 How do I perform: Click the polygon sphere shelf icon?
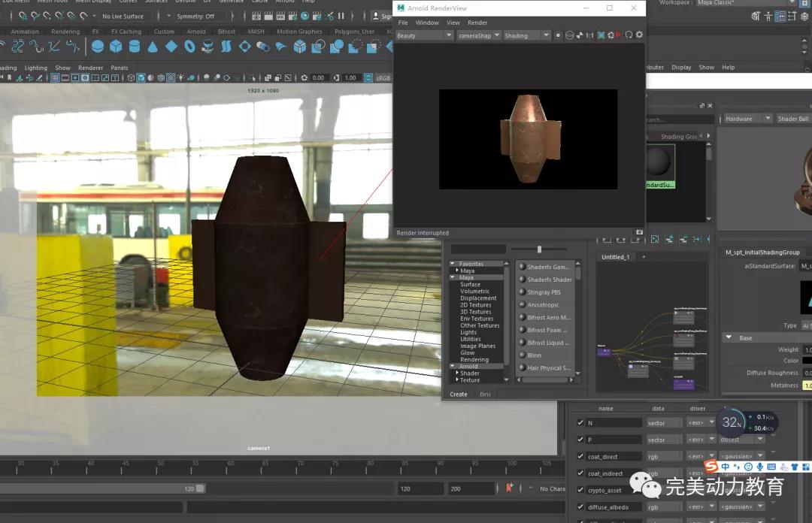tap(98, 47)
